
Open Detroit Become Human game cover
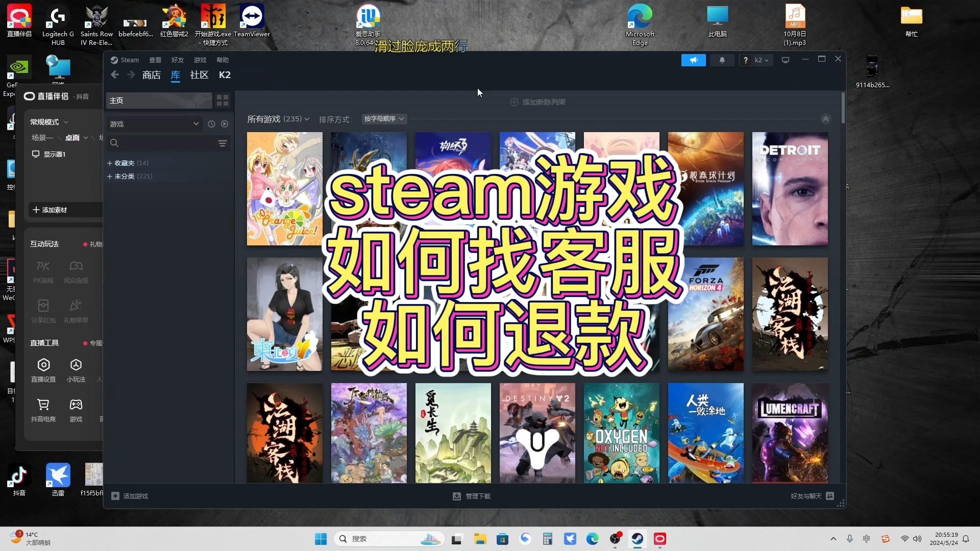click(790, 189)
